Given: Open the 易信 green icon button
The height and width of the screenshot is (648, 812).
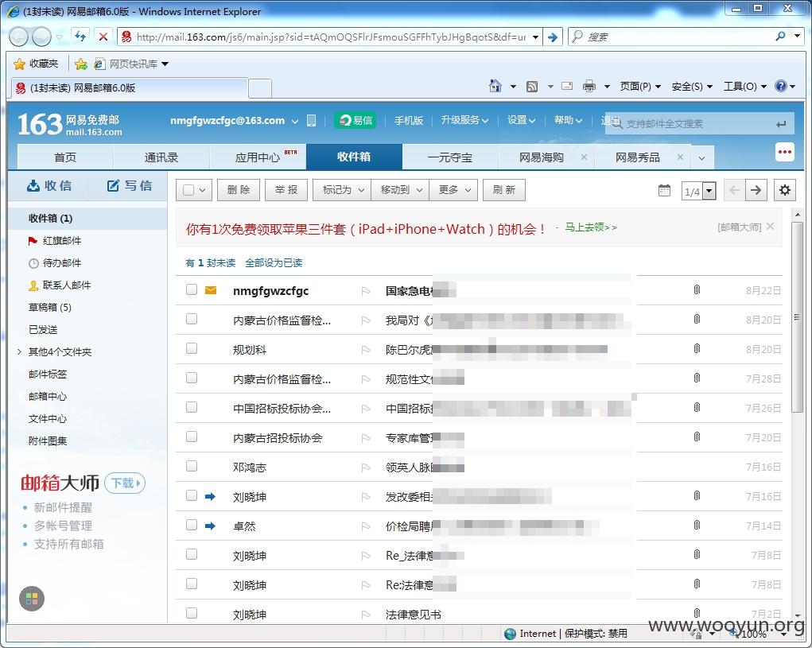Looking at the screenshot, I should point(355,121).
